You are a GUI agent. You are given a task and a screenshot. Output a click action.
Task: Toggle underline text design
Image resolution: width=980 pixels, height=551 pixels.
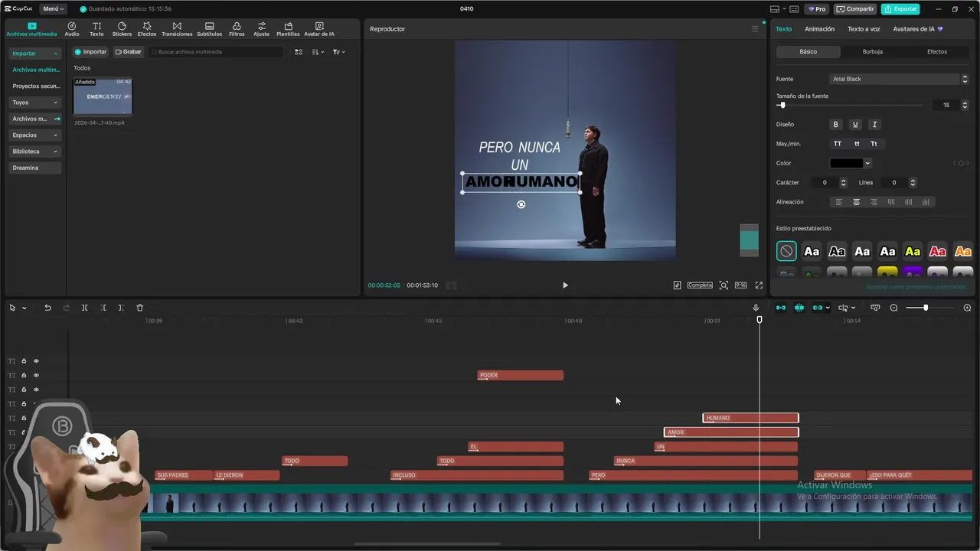tap(855, 125)
